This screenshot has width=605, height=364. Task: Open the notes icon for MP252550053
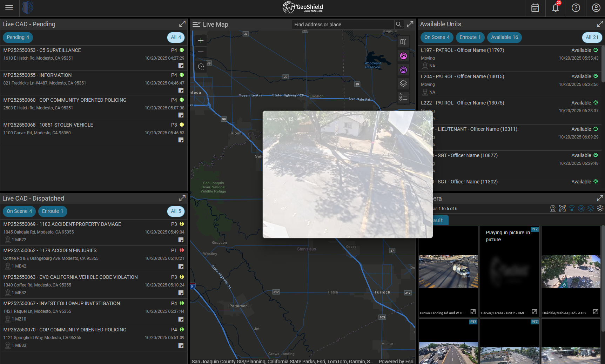click(x=181, y=66)
